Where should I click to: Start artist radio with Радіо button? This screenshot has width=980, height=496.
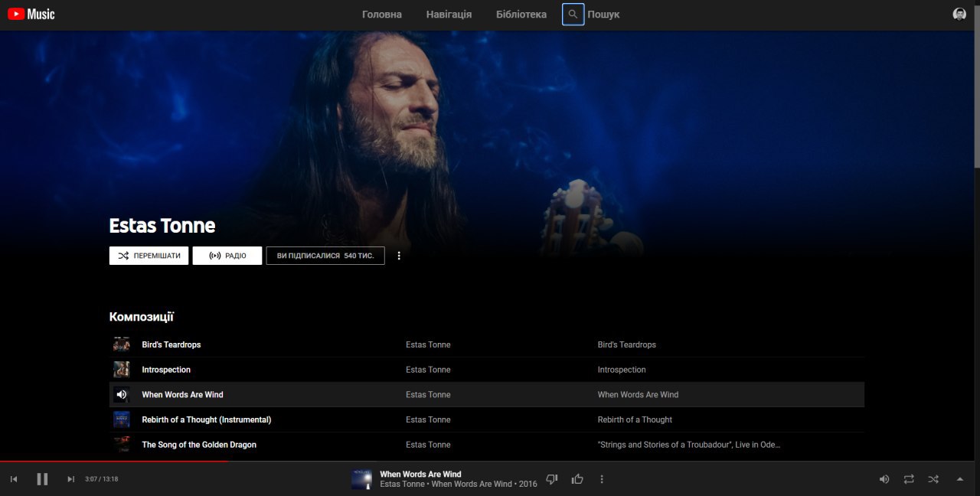tap(227, 256)
